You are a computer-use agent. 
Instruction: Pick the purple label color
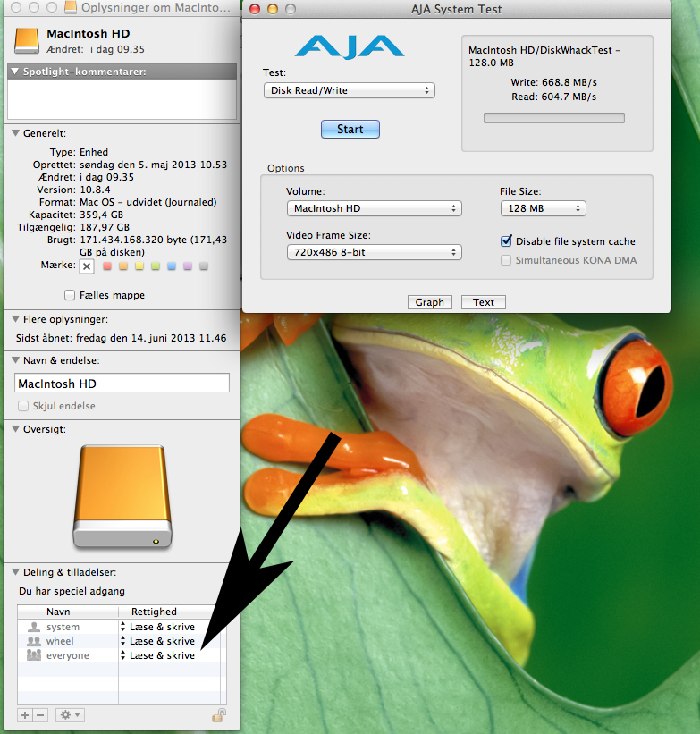[x=188, y=266]
